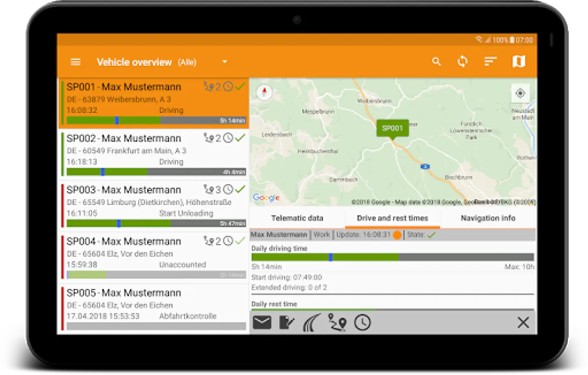The image size is (588, 375).
Task: Select SP003 - Max Mustermann vehicle
Action: tap(154, 205)
